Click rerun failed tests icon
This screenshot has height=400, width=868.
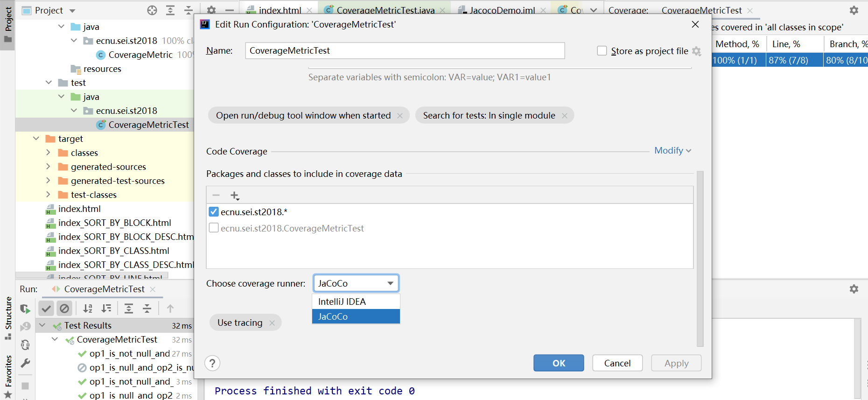click(x=25, y=327)
